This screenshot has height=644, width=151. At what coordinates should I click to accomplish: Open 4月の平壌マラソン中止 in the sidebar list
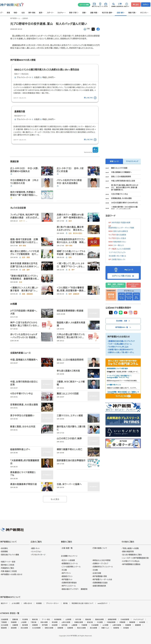(119, 194)
